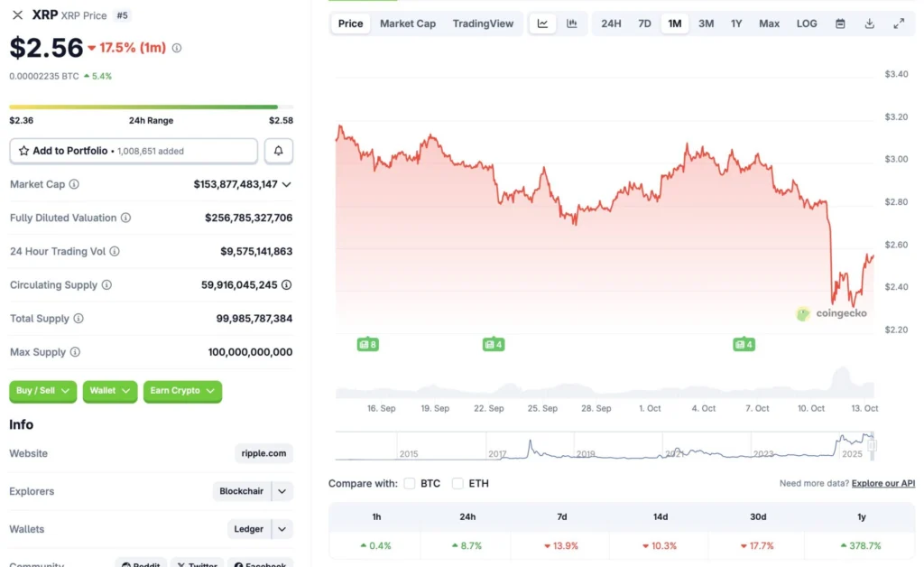This screenshot has width=924, height=567.
Task: Enable the ETH compare checkbox
Action: pos(457,484)
